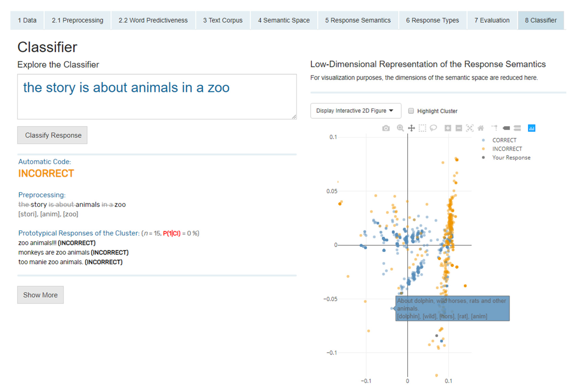Toggle INCORRECT series in the legend
Image resolution: width=578 pixels, height=392 pixels.
pos(507,149)
